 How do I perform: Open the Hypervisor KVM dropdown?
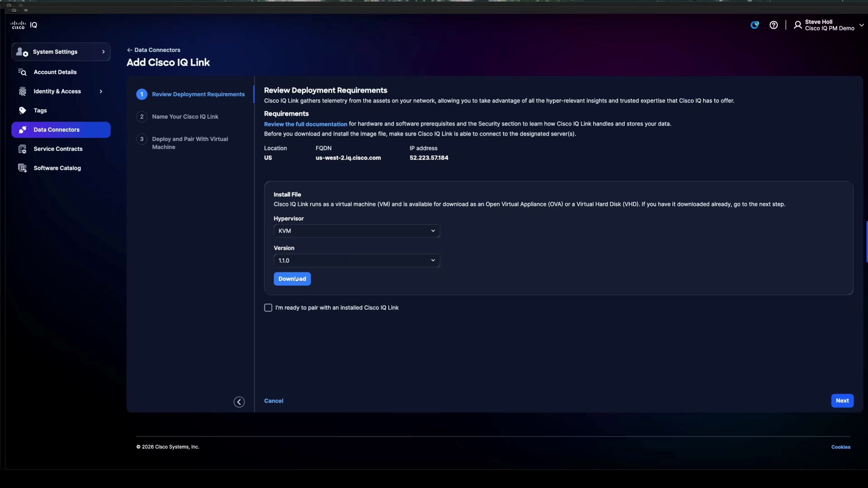(357, 231)
